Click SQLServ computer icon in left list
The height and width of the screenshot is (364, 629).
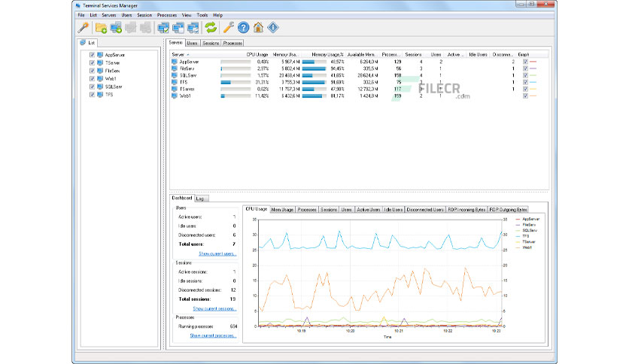point(100,86)
